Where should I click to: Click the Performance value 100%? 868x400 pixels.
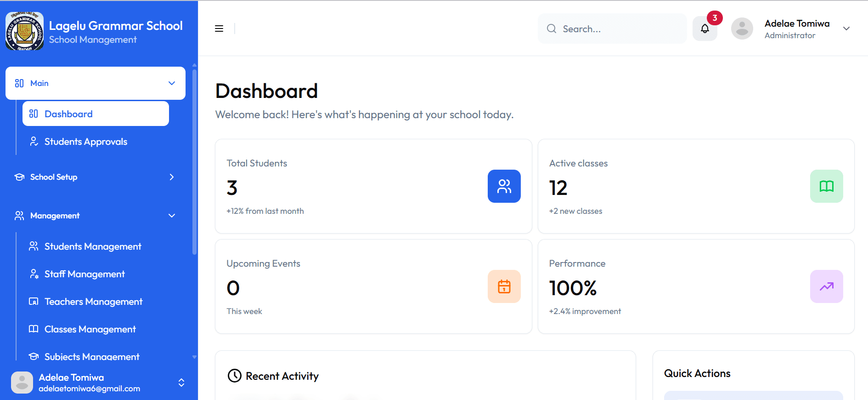click(x=573, y=288)
